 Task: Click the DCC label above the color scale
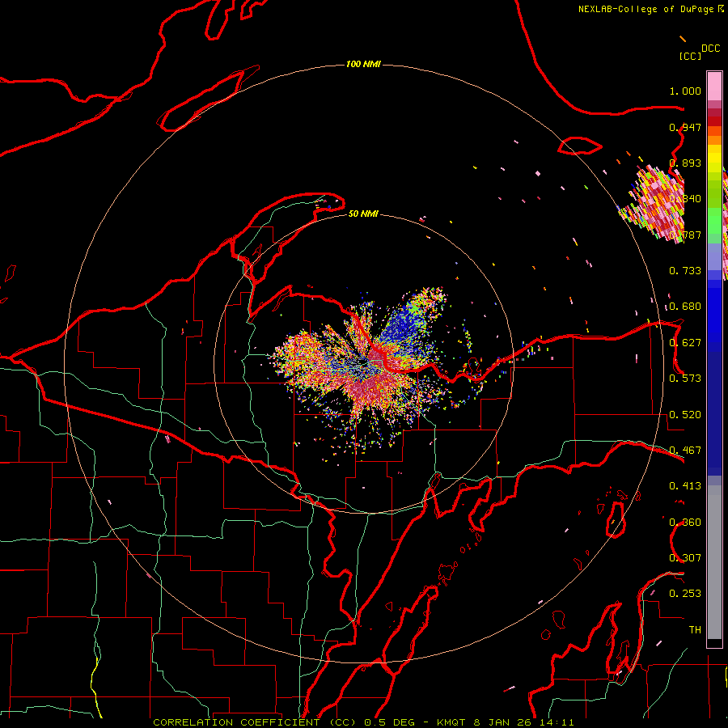pyautogui.click(x=710, y=49)
